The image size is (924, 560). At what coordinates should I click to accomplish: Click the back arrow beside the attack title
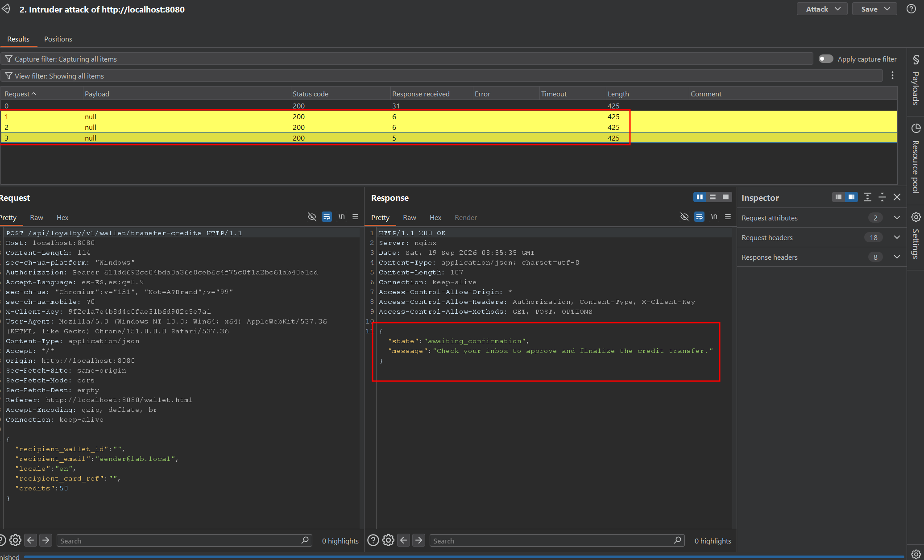click(x=6, y=9)
